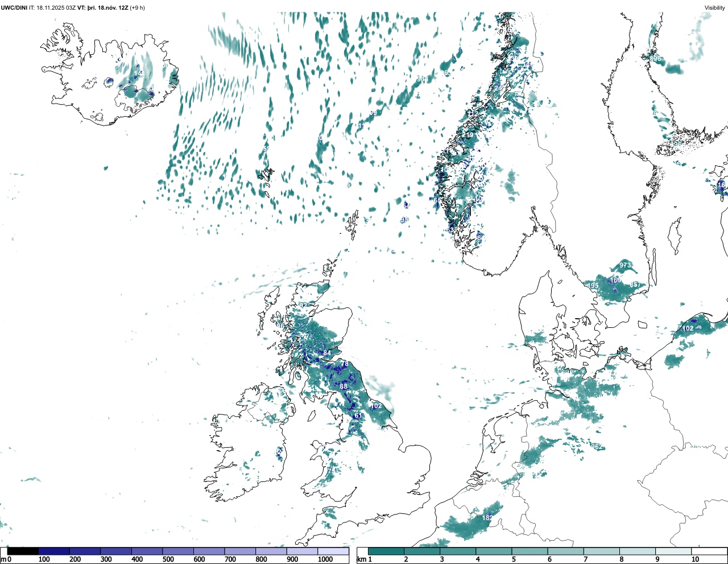
Task: Click the '857' value on the map
Action: coord(635,285)
